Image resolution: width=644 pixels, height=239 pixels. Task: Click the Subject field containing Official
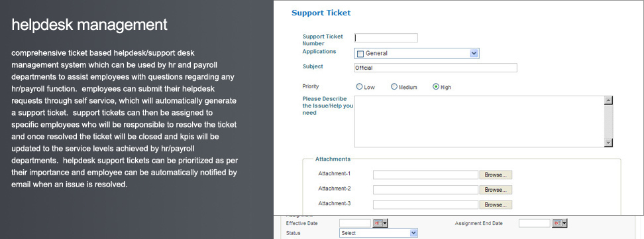(x=435, y=68)
